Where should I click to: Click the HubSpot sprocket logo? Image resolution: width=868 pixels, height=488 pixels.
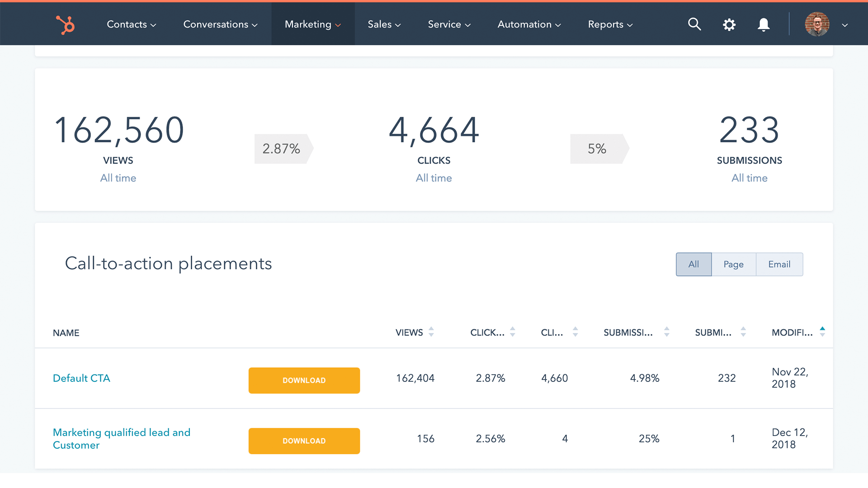(65, 24)
